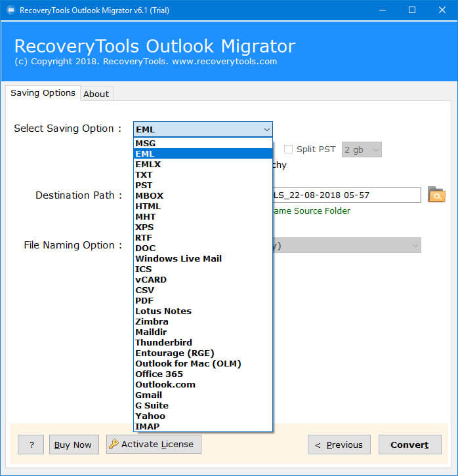458x476 pixels.
Task: Select ICS from the list
Action: 203,269
